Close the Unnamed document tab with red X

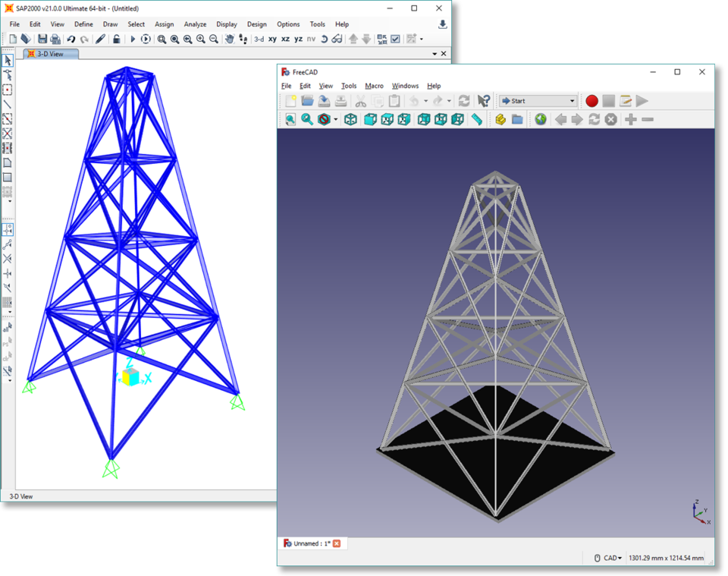pos(337,543)
